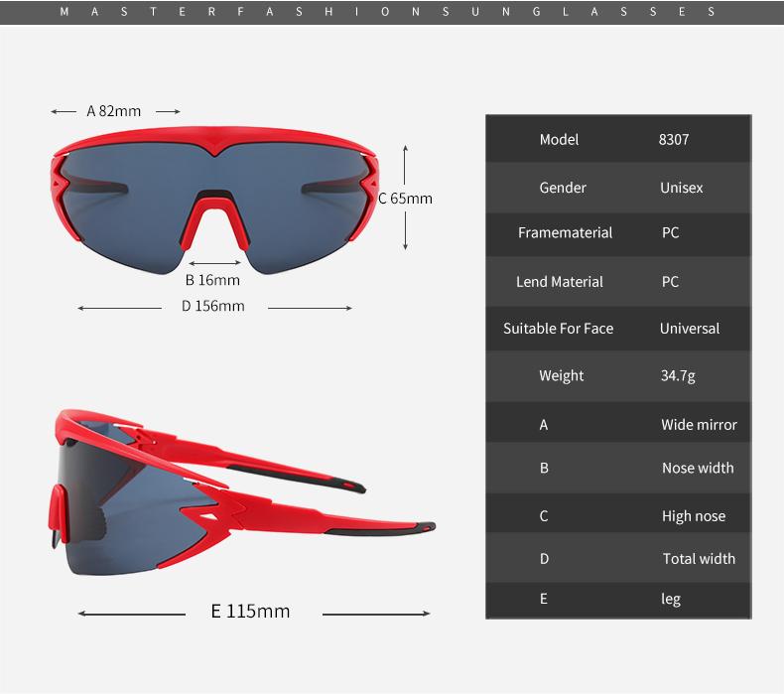Click the '8307' model number value

674,140
